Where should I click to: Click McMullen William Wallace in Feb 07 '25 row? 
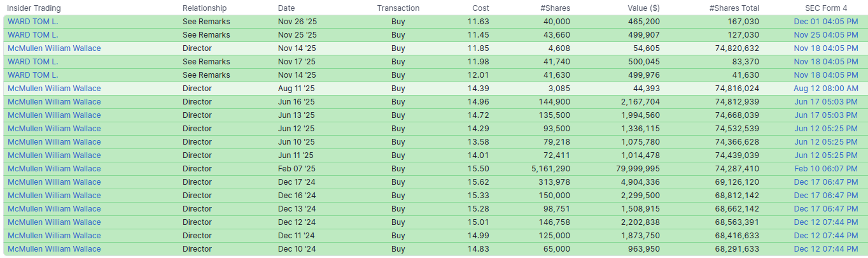pos(54,169)
